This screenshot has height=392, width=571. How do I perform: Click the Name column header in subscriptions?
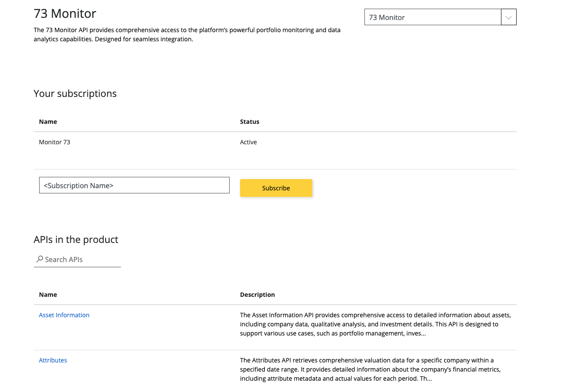(48, 121)
